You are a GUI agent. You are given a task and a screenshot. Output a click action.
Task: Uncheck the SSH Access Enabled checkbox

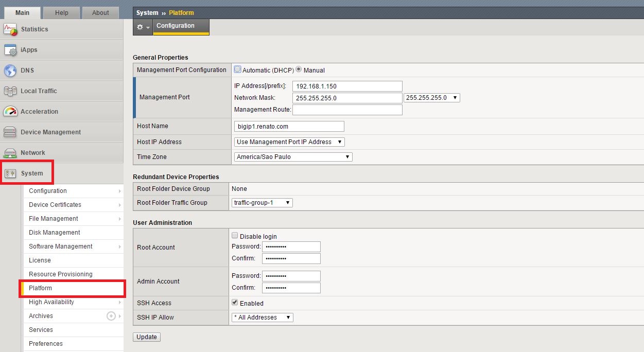[235, 303]
